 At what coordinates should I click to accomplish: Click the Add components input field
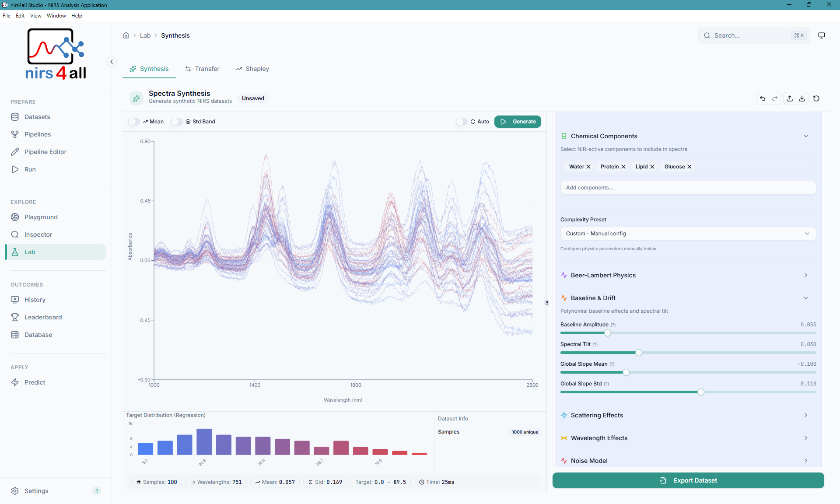coord(688,187)
